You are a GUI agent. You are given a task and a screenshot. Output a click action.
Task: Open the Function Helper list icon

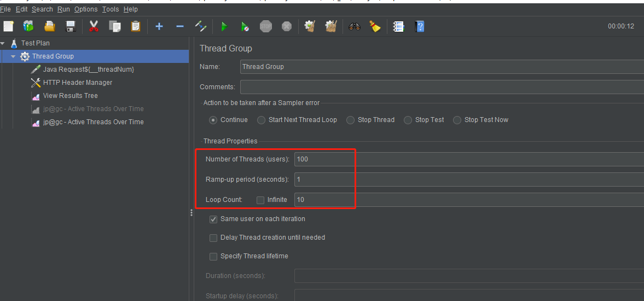coord(398,27)
